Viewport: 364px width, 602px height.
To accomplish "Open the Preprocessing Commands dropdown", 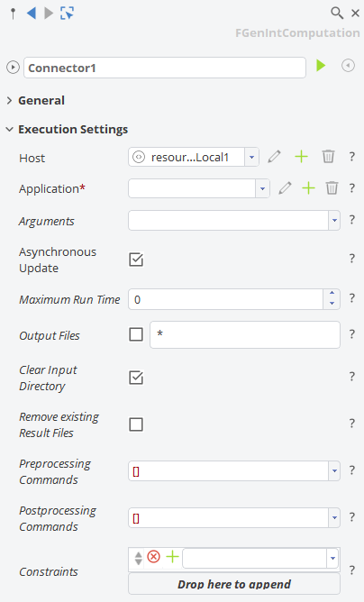I will (x=334, y=470).
